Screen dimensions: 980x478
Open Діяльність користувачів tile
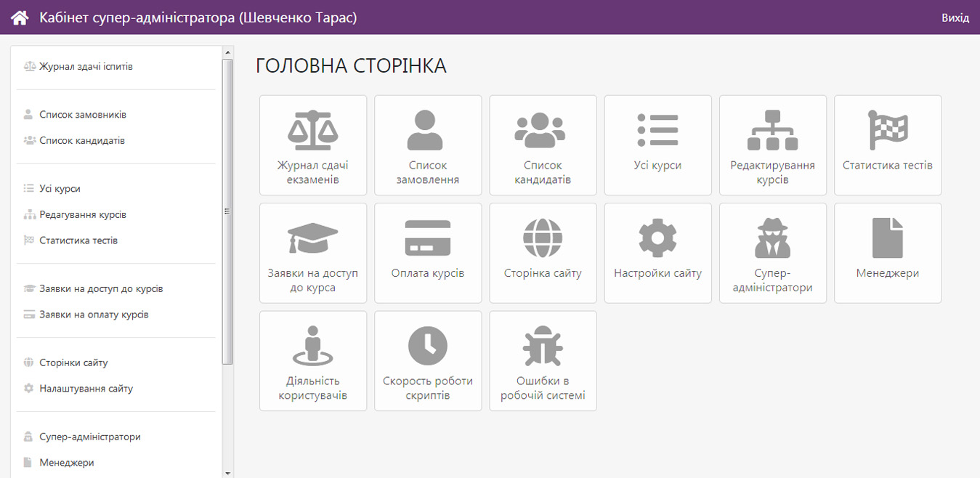313,361
